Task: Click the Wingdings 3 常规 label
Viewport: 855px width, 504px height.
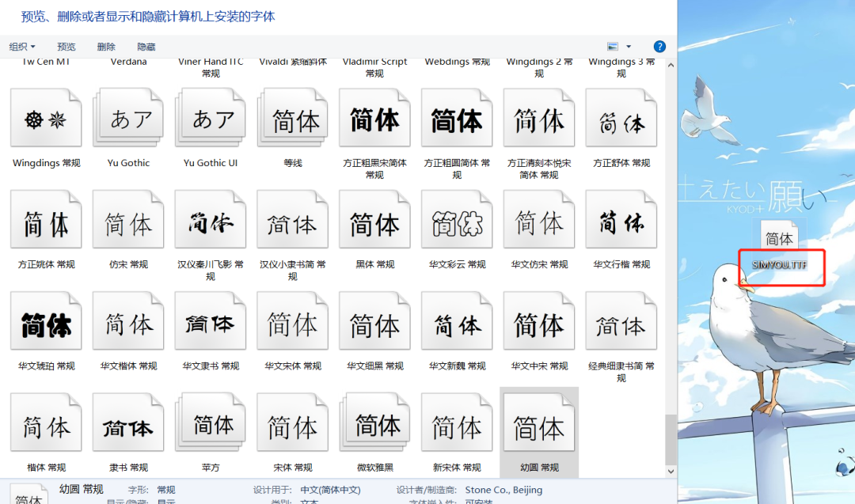Action: point(621,67)
